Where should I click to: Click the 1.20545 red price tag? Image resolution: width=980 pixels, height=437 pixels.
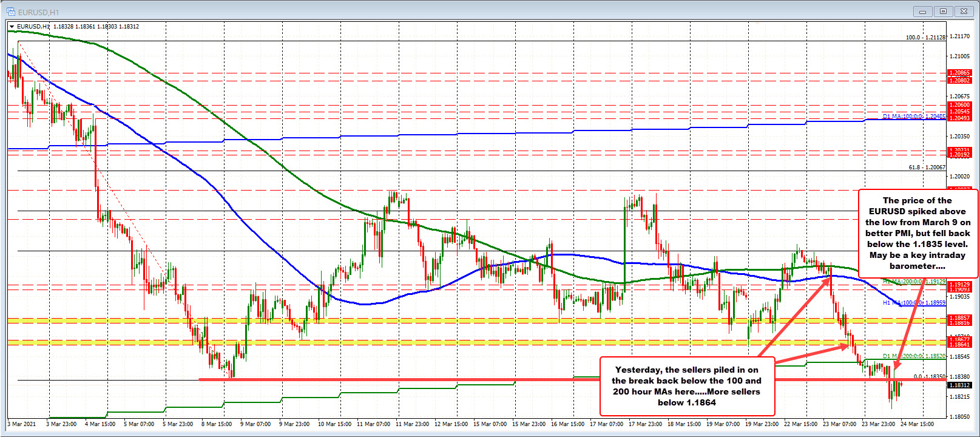point(959,112)
